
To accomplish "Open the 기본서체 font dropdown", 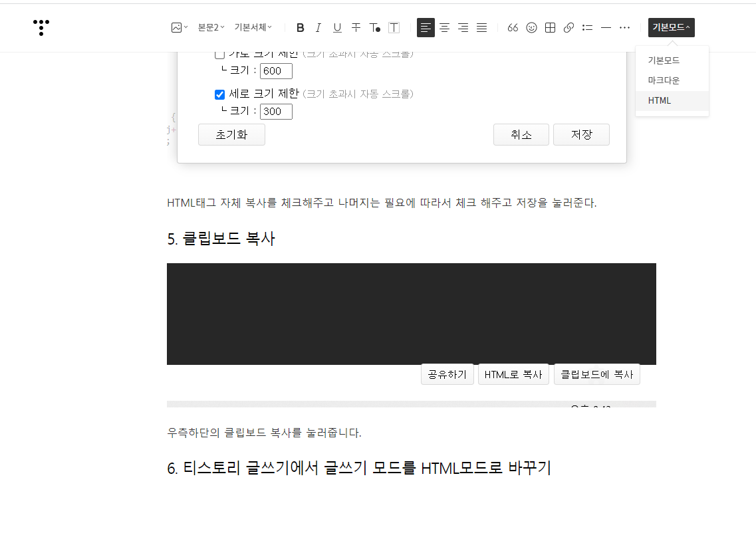I will point(253,27).
